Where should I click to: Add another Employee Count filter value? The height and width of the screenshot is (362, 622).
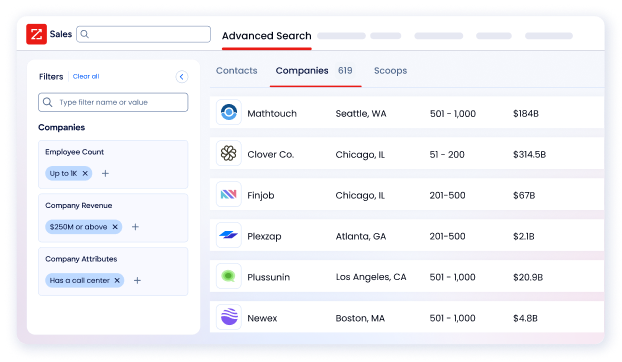(105, 173)
